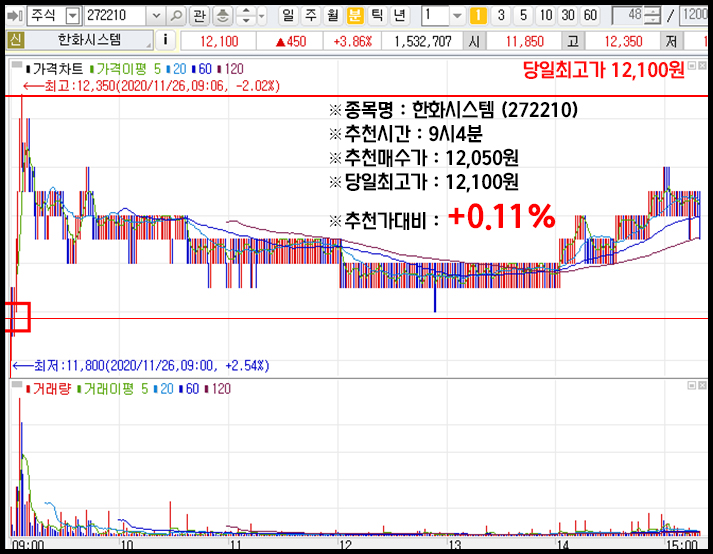This screenshot has height=554, width=713.
Task: Open stock info with the i button
Action: tap(166, 40)
